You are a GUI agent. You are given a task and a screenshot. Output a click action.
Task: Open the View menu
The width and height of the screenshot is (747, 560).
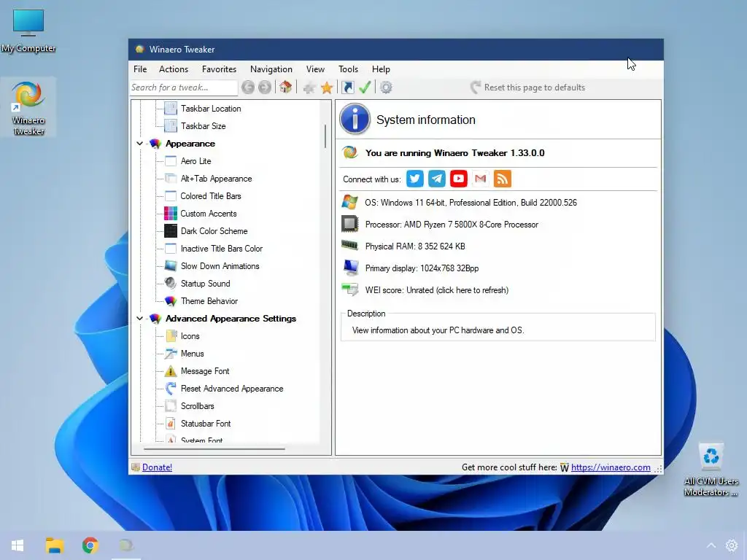[x=315, y=69]
